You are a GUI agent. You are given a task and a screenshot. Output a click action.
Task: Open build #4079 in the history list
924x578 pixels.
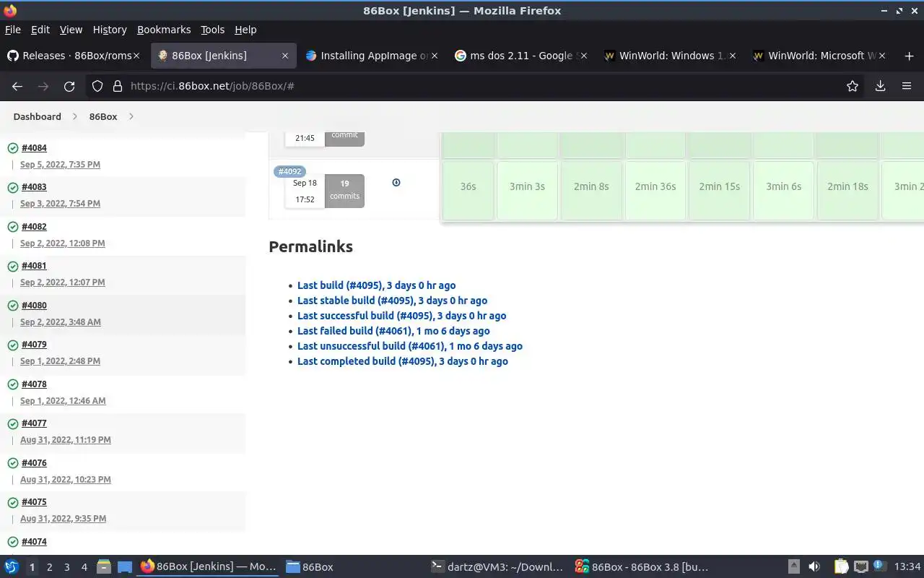click(34, 345)
